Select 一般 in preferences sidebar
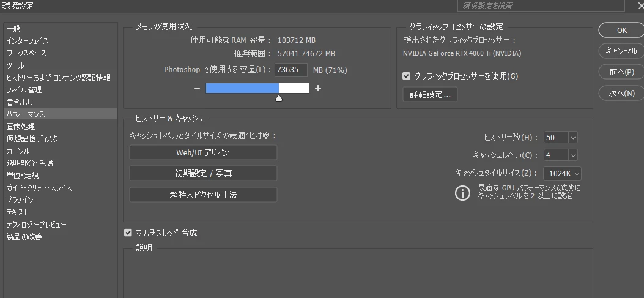Image resolution: width=644 pixels, height=298 pixels. (61, 29)
